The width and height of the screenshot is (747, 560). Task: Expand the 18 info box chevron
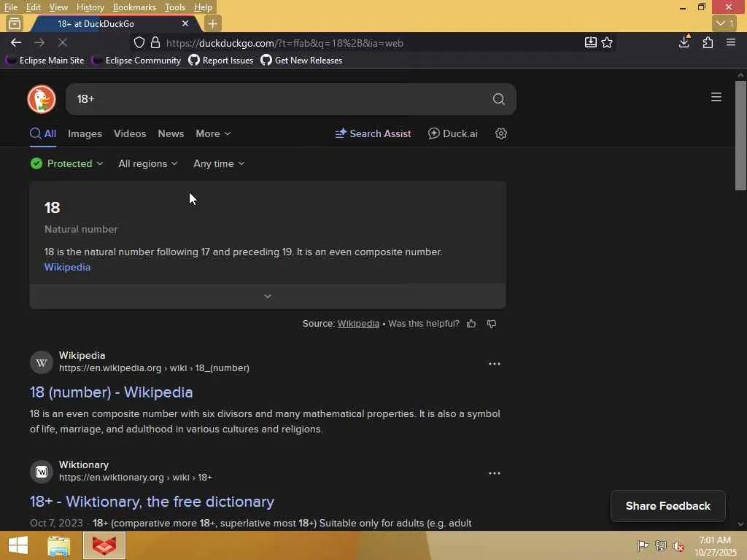pos(267,296)
